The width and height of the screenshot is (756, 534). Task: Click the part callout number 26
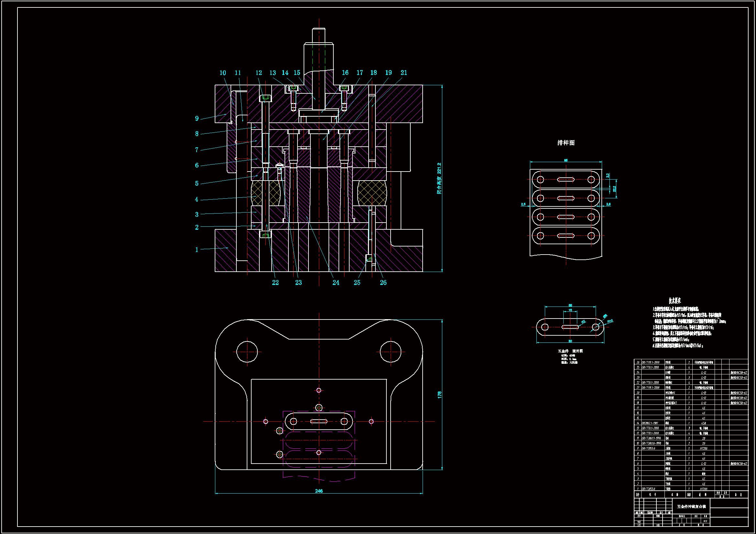[383, 283]
